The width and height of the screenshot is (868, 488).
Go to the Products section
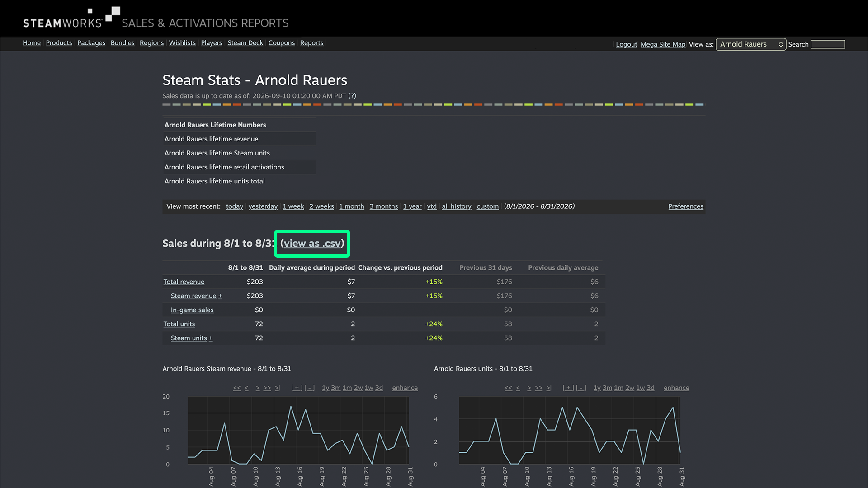pos(59,43)
